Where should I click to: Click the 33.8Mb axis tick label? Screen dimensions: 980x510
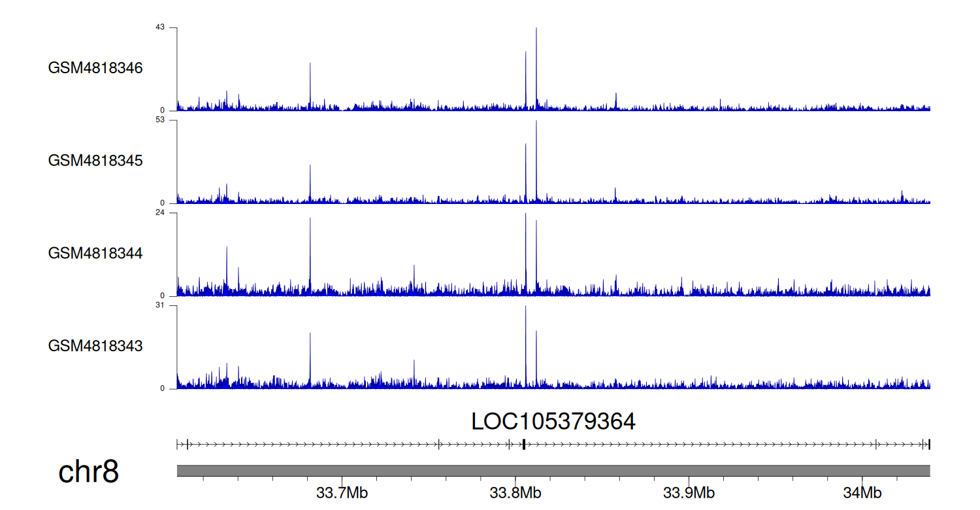(x=511, y=493)
